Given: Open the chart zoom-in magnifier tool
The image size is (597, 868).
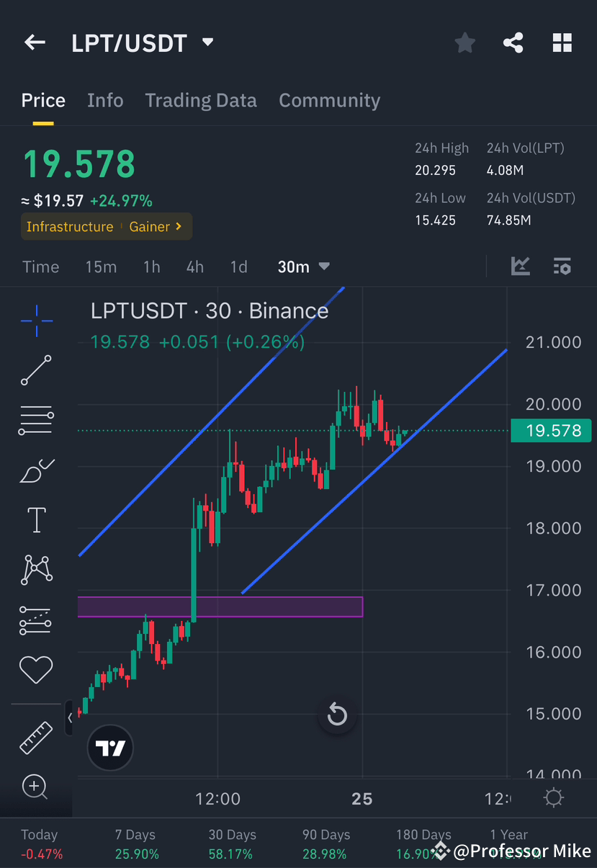Looking at the screenshot, I should [36, 787].
